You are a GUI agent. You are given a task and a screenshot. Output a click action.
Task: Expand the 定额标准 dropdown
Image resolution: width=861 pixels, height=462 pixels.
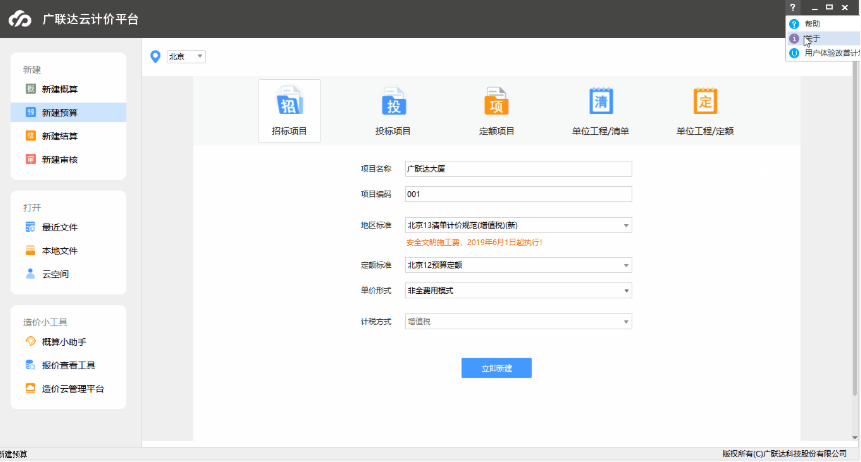(518, 265)
